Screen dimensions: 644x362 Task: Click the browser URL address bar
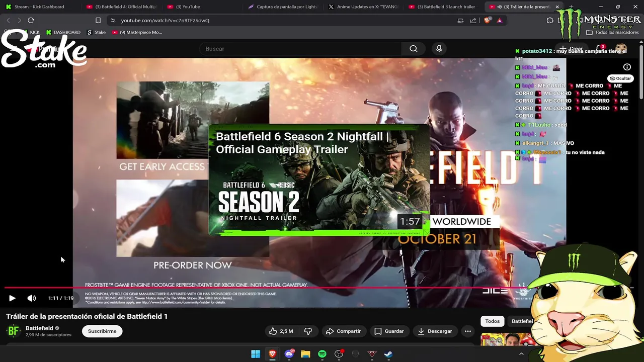point(282,20)
